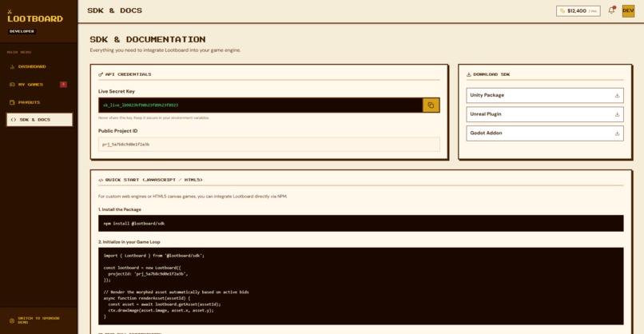Click the My Games red count badge

point(63,84)
